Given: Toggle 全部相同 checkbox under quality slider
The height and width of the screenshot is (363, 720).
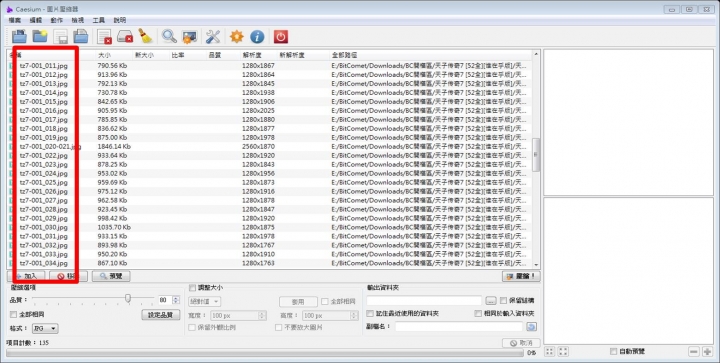Looking at the screenshot, I should point(13,314).
